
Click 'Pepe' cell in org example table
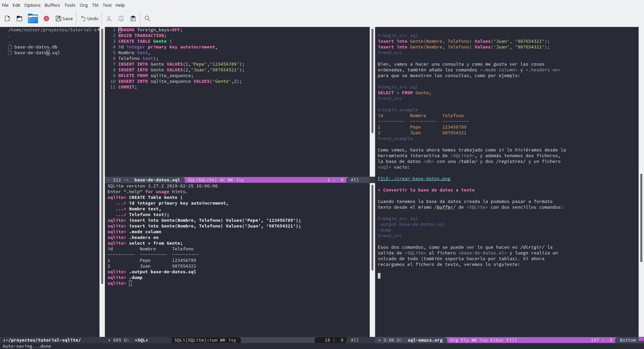[415, 127]
